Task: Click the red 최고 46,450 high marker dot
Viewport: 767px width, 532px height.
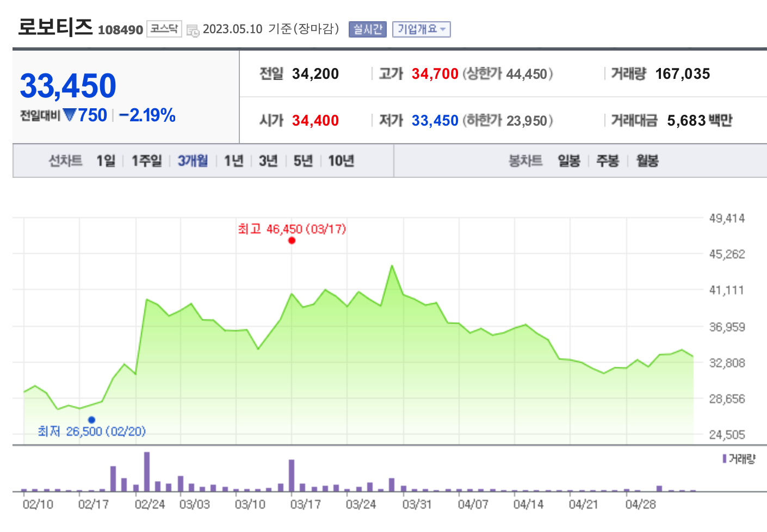Action: 292,240
